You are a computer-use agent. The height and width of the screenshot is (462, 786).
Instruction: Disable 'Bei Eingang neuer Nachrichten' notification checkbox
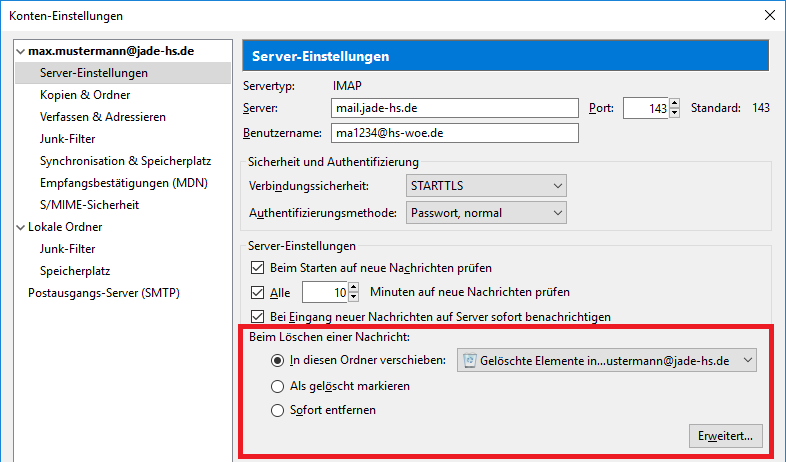pyautogui.click(x=258, y=317)
